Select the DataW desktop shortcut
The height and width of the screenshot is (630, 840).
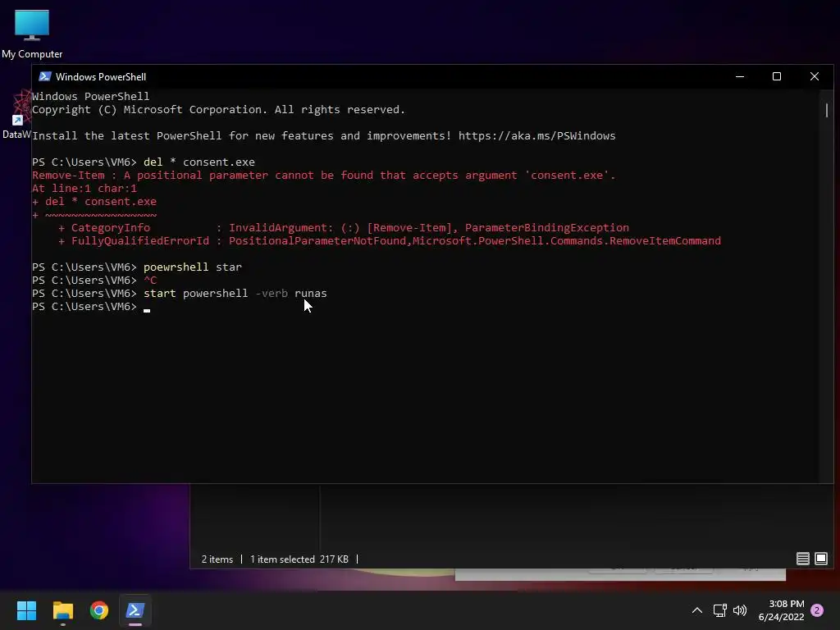pos(16,115)
